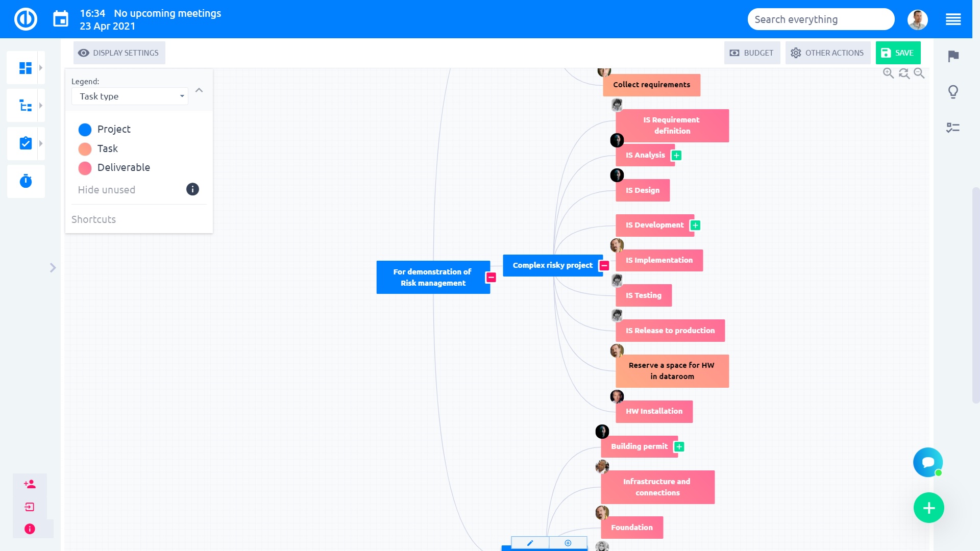Screen dimensions: 980x551
Task: Expand the Building permit node
Action: [679, 447]
